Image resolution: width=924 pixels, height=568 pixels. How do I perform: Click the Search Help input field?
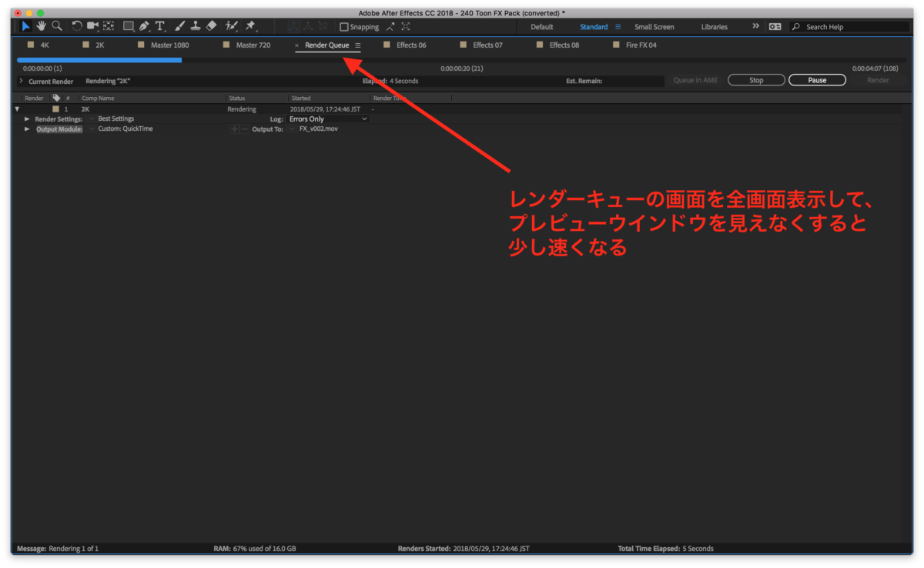[x=856, y=27]
